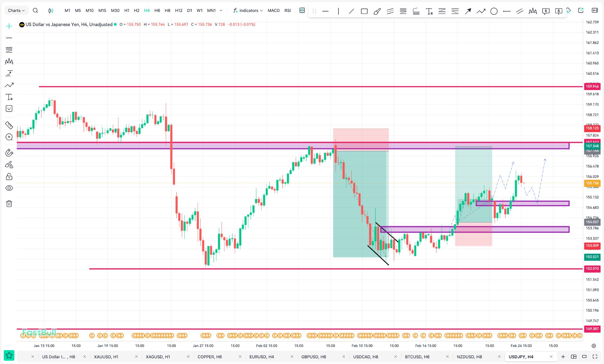Select the D1 timeframe

click(x=189, y=10)
